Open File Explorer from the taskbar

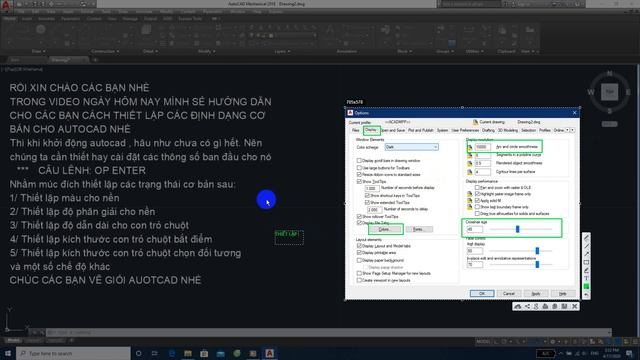(x=188, y=353)
